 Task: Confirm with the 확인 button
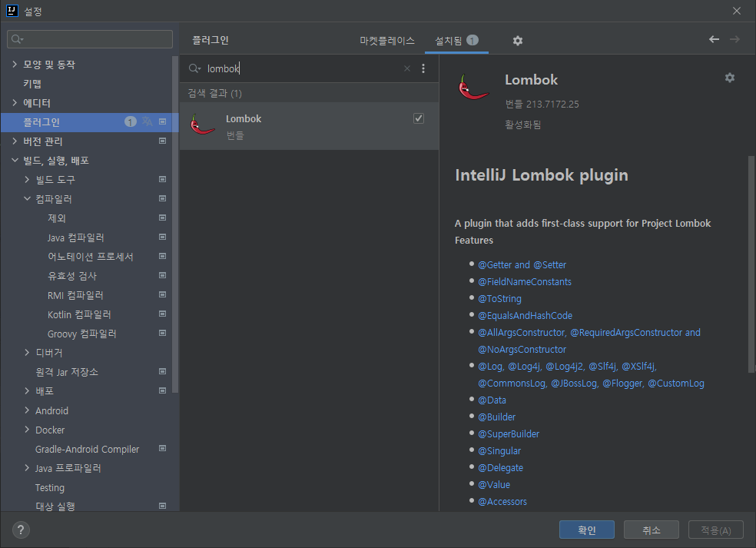click(587, 530)
